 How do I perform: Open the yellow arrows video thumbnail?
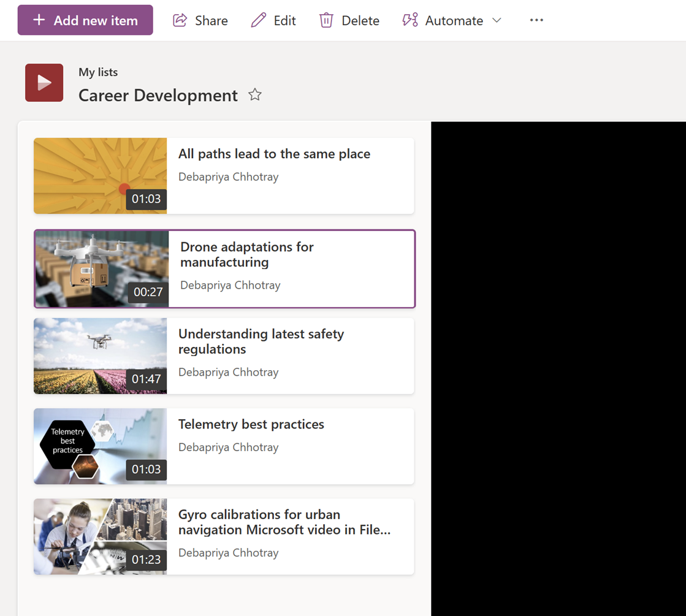100,176
